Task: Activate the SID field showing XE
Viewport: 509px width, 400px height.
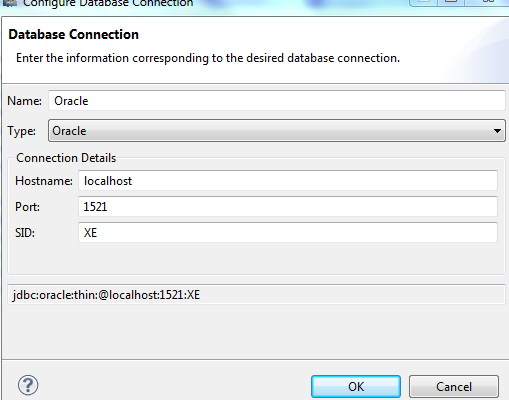Action: click(288, 233)
